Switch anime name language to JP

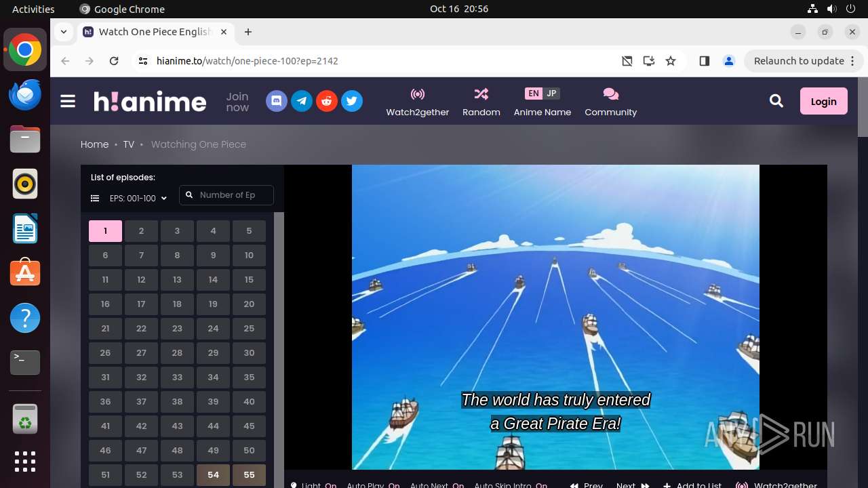pyautogui.click(x=551, y=94)
